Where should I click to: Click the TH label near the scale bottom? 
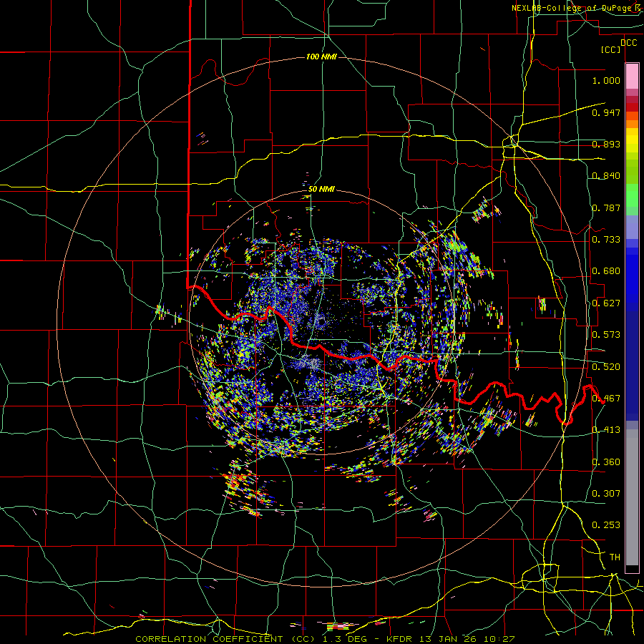click(615, 557)
